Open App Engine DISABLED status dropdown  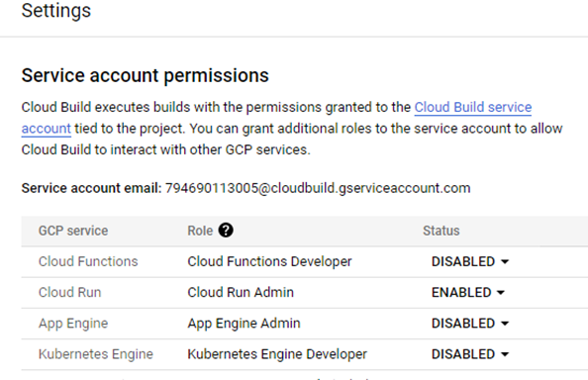470,323
